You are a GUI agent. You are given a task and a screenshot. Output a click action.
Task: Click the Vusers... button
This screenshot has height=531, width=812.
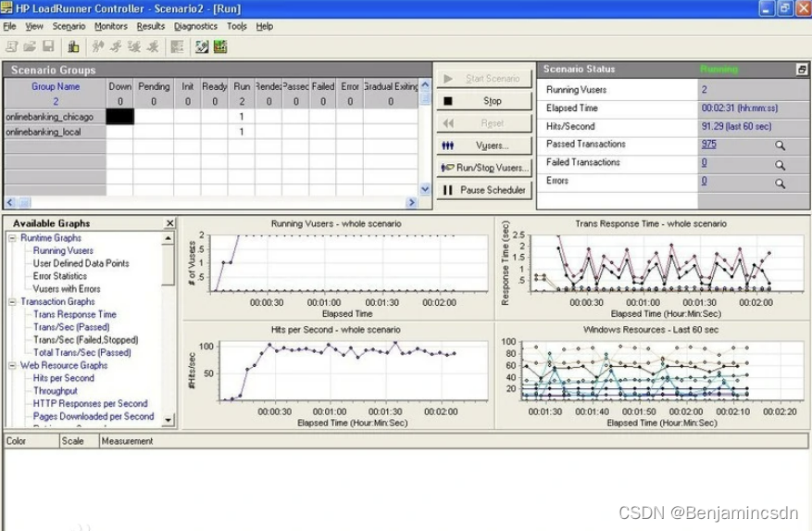tap(484, 145)
